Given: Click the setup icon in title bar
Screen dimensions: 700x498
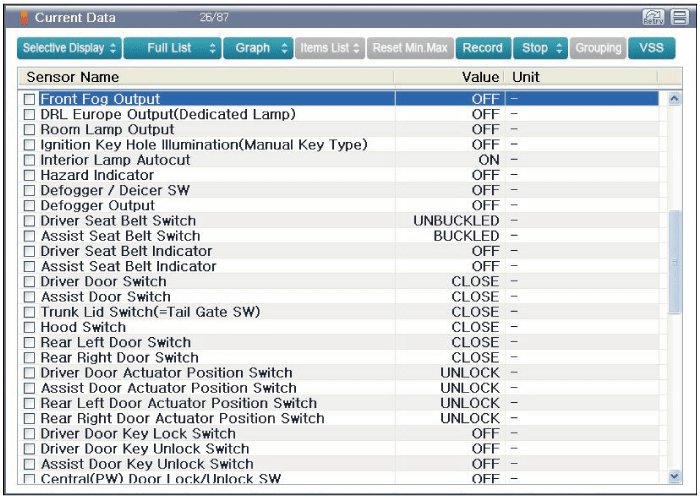Looking at the screenshot, I should pos(652,18).
